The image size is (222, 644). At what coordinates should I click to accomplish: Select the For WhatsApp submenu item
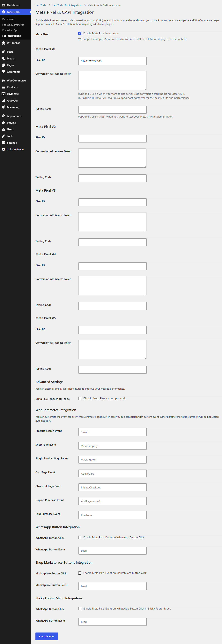pyautogui.click(x=10, y=30)
